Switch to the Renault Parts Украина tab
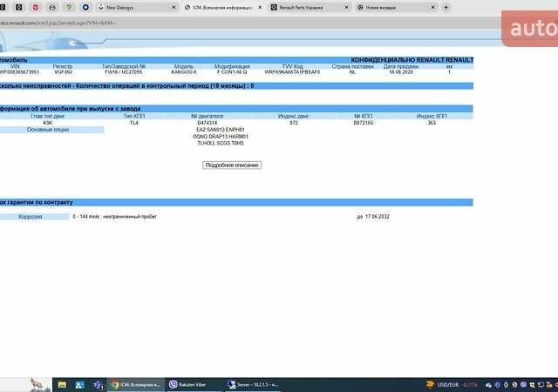Viewport: 558px width, 392px height. click(x=309, y=8)
